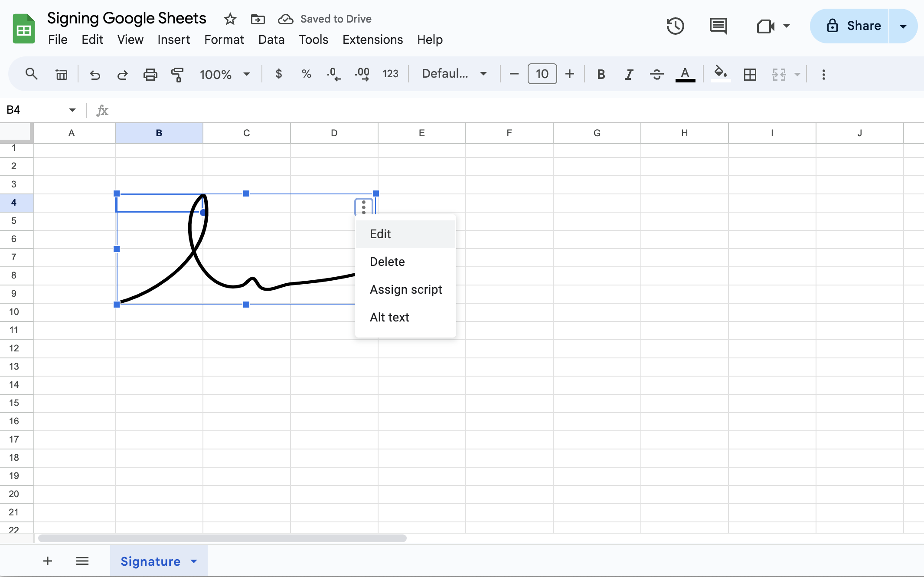Increase font size plus button

coord(570,74)
